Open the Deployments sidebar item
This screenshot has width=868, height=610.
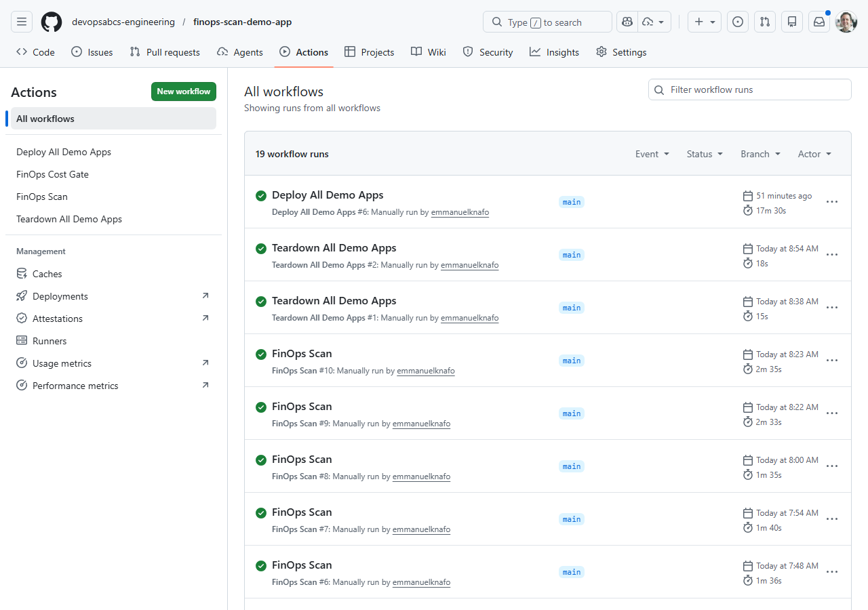[59, 296]
